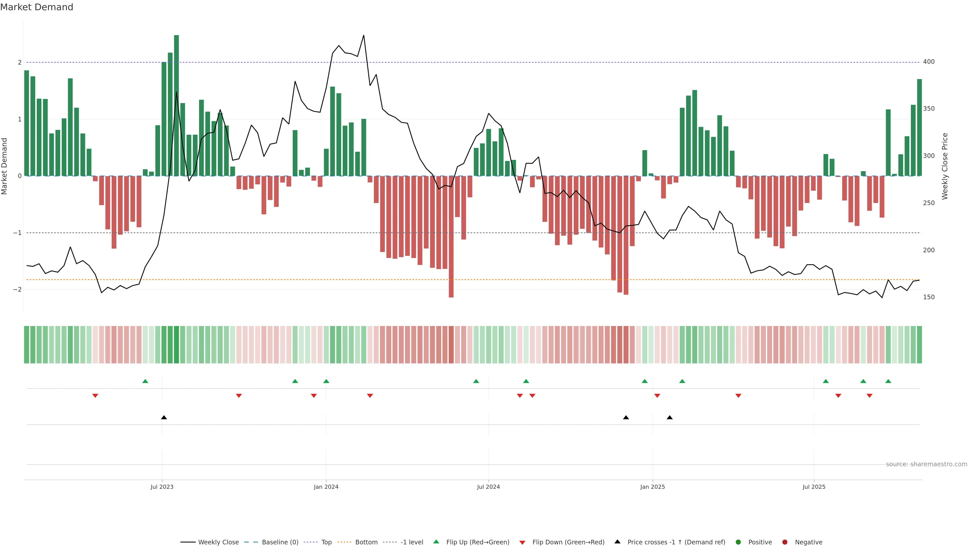This screenshot has height=551, width=980.
Task: Click source: sharemaestro.com text
Action: coord(926,464)
